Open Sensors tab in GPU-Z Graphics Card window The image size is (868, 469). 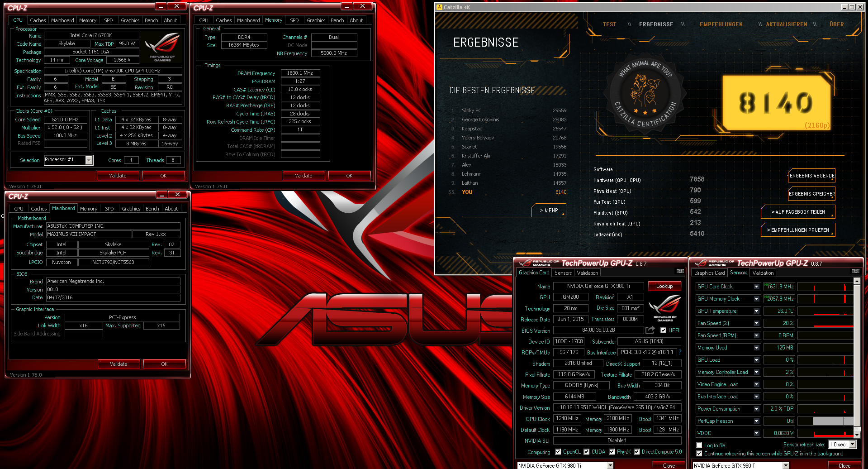(x=563, y=273)
